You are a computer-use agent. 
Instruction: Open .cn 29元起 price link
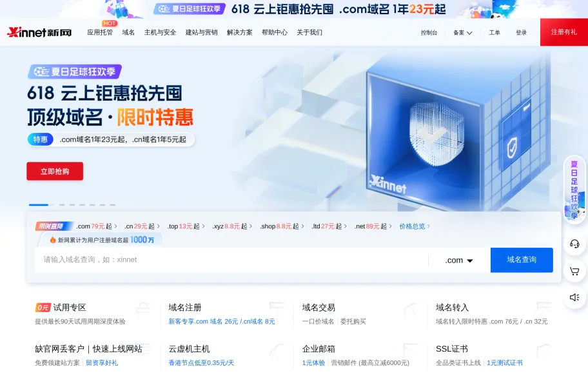point(142,226)
